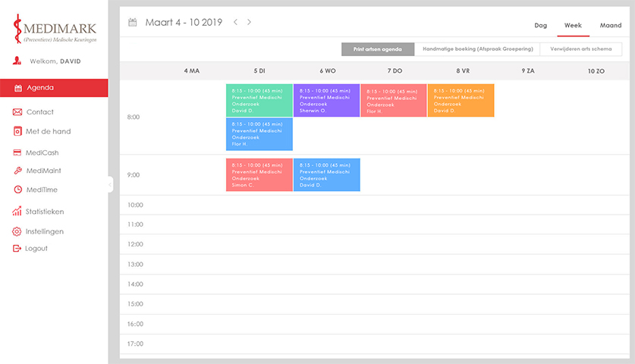Click the MediMaint wrench icon
Viewport: 635px width, 364px height.
point(18,171)
